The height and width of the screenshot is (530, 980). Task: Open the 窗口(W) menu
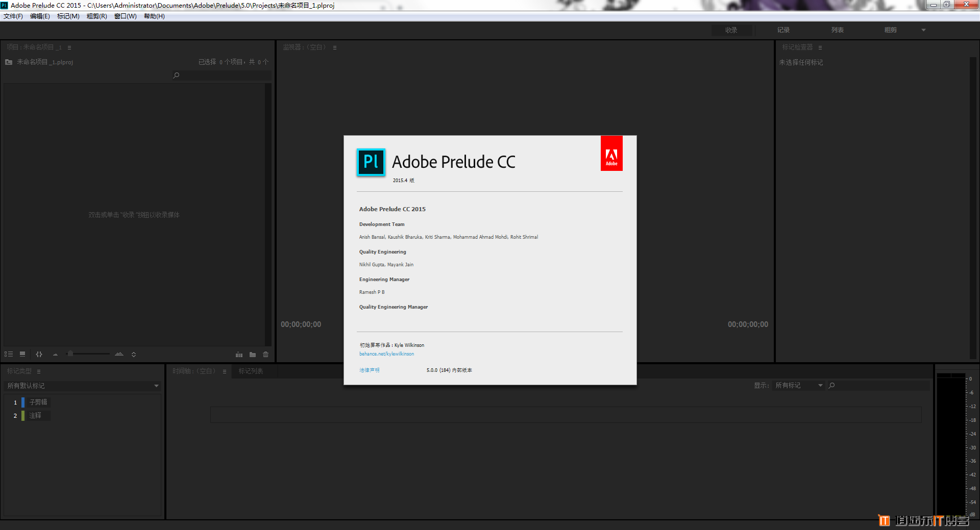(126, 16)
